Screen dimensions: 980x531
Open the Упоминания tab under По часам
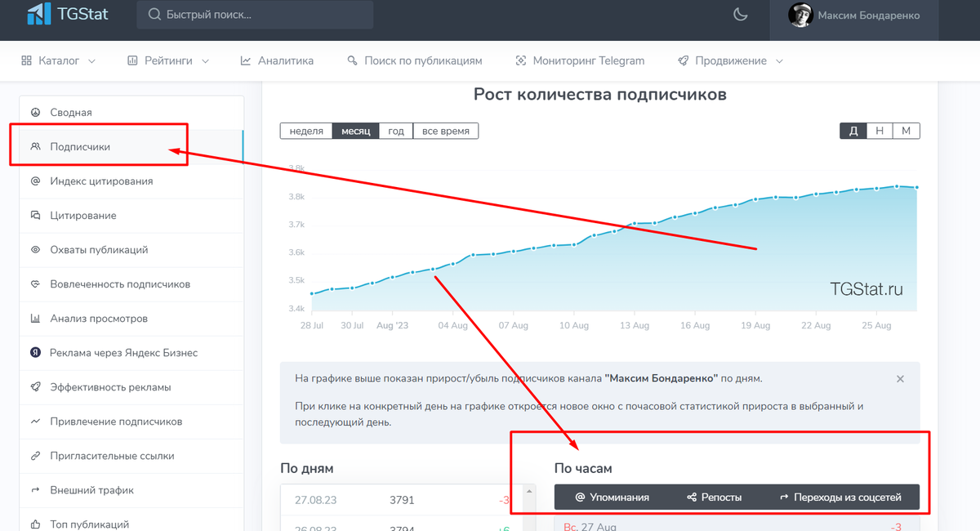[612, 497]
